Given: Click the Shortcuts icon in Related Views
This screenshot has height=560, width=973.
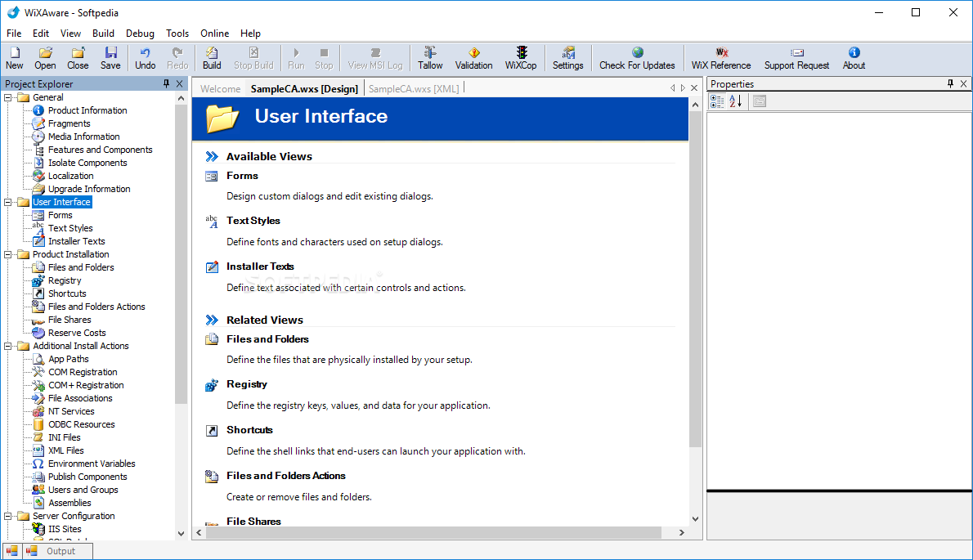Looking at the screenshot, I should pyautogui.click(x=212, y=430).
